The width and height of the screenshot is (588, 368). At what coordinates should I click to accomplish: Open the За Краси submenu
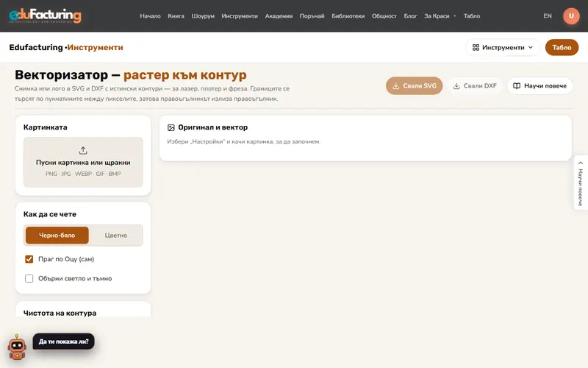440,15
